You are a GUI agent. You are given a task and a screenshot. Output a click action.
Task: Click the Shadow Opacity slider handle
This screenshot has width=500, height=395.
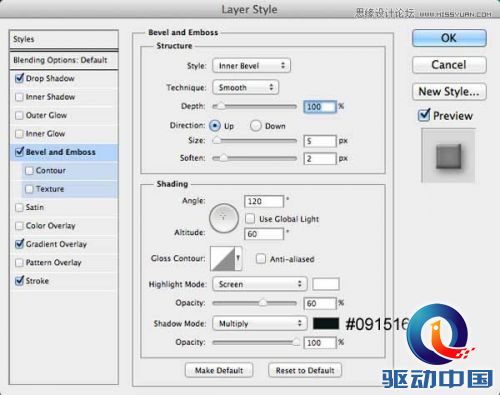[x=296, y=342]
